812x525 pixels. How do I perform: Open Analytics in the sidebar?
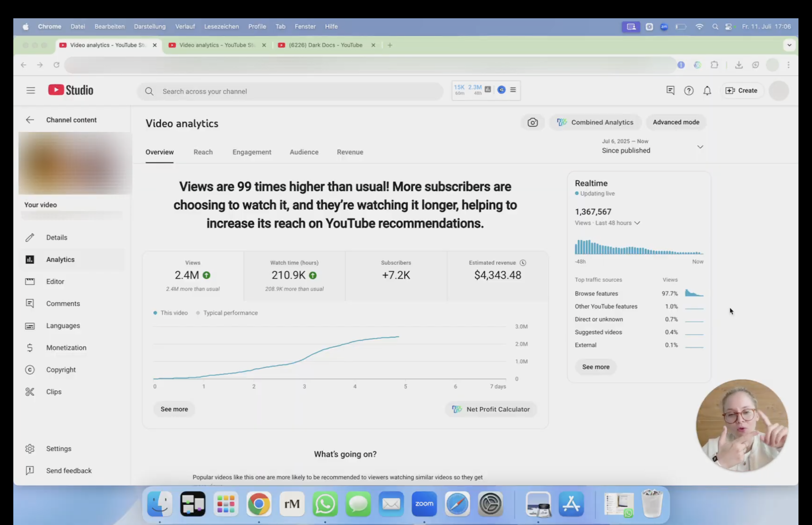pyautogui.click(x=73, y=259)
